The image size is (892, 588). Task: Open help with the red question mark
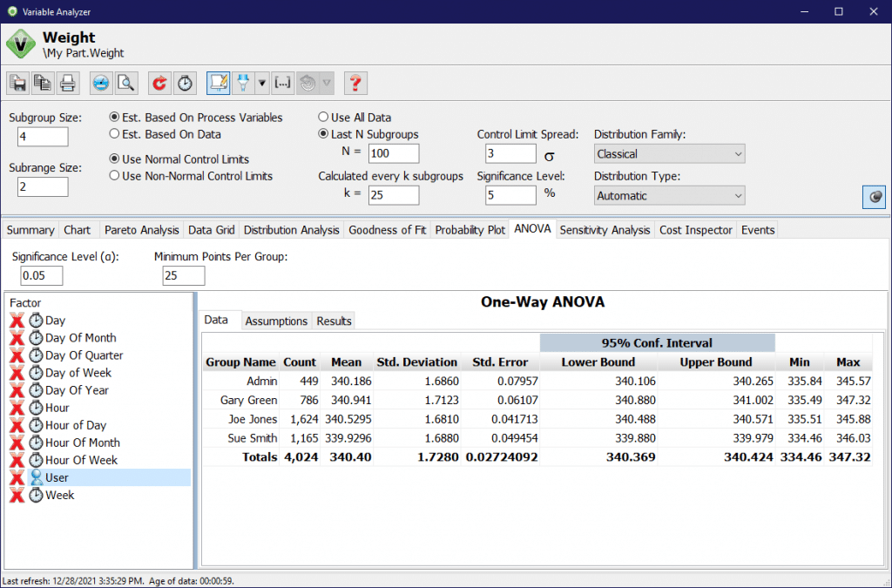(355, 83)
